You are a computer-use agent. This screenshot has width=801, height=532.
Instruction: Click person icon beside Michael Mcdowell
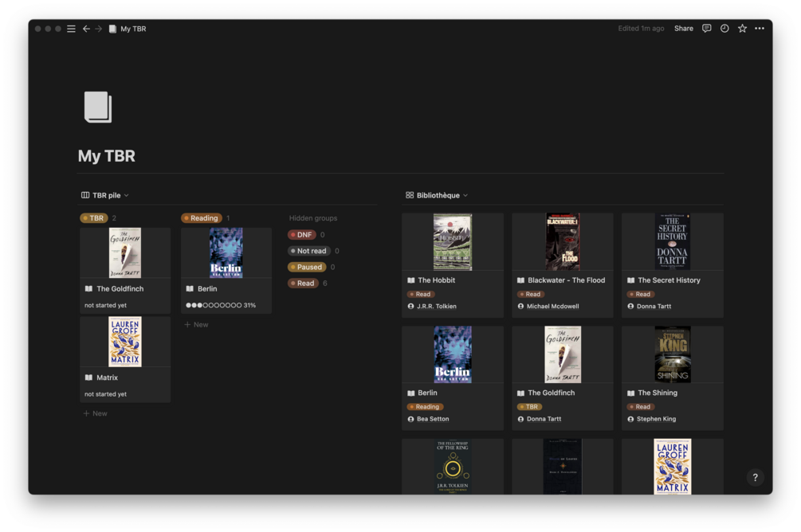(x=520, y=307)
